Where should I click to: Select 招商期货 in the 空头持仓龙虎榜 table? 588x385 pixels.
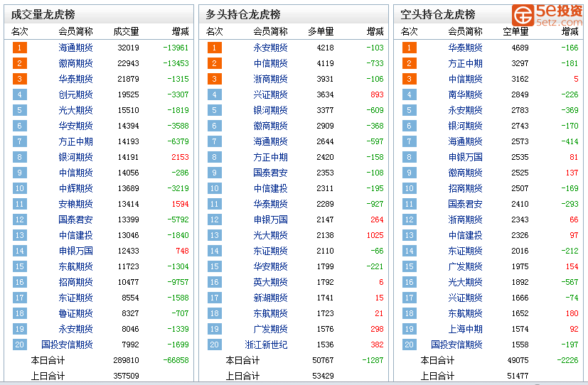point(465,188)
